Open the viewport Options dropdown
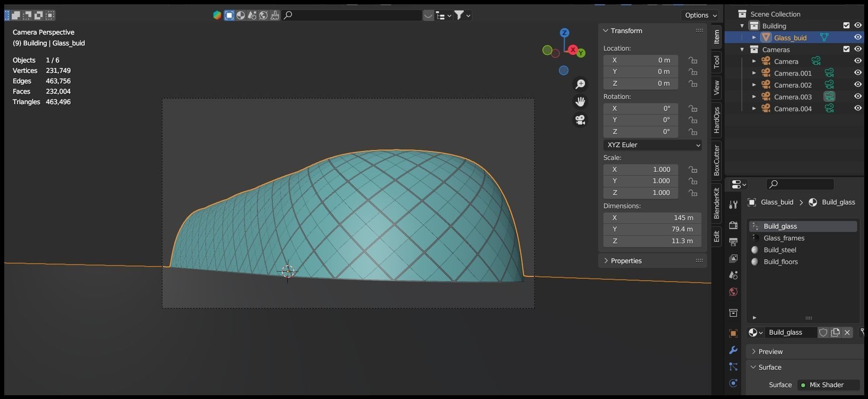 pyautogui.click(x=700, y=15)
